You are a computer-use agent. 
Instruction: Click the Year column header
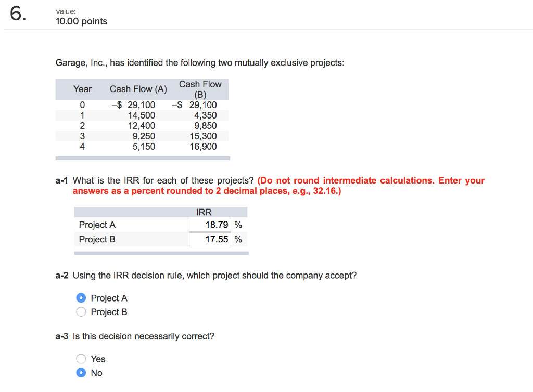coord(82,89)
